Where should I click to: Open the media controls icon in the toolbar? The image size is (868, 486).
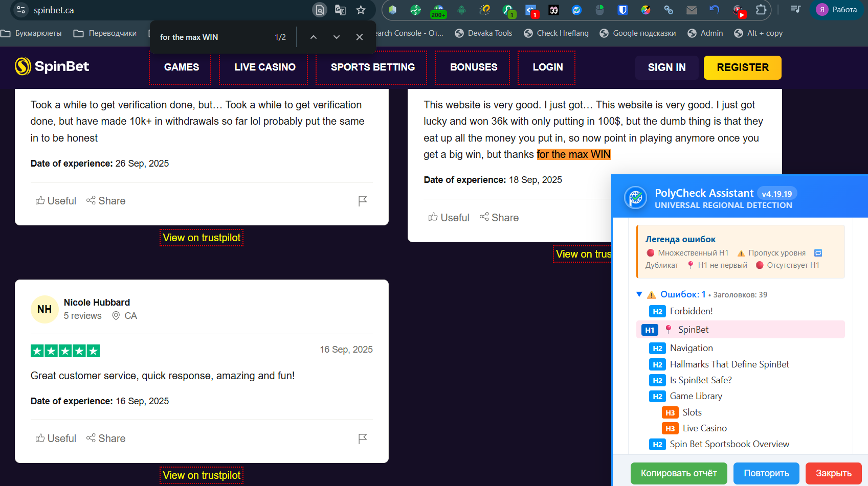[795, 10]
